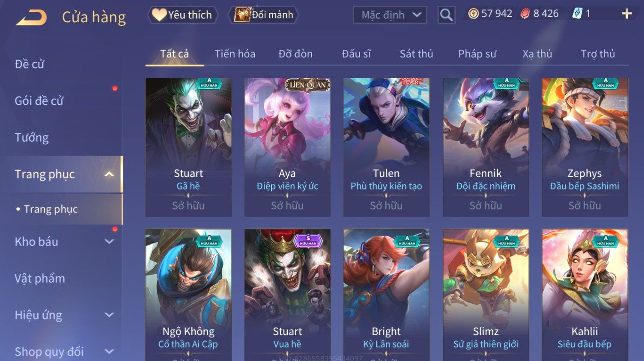
Task: Select Zephys Đầu bếp Sashimi skin card
Action: [585, 147]
